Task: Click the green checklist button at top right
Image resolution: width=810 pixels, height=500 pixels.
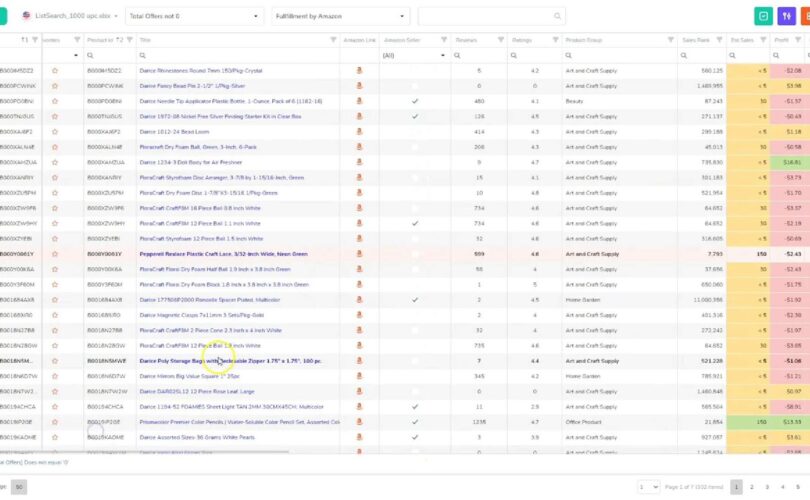Action: [x=763, y=16]
